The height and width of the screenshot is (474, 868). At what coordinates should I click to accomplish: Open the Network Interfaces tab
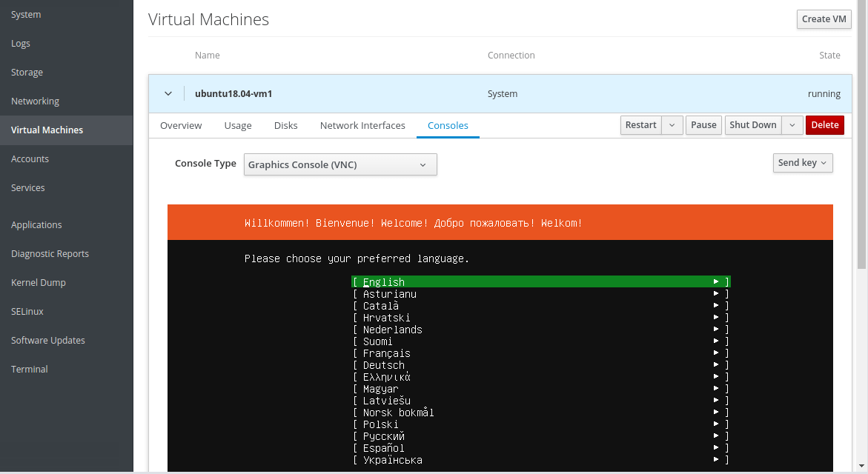tap(362, 126)
